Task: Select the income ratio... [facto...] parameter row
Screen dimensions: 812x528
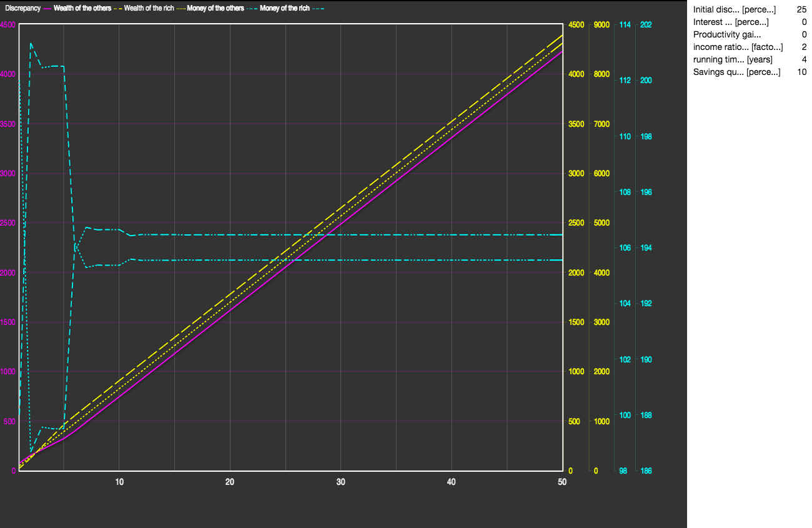Action: tap(750, 47)
